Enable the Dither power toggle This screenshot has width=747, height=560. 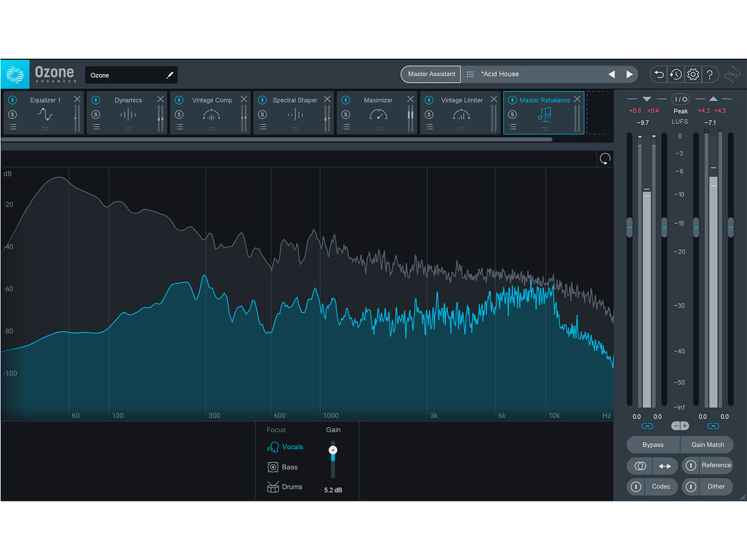pos(691,486)
